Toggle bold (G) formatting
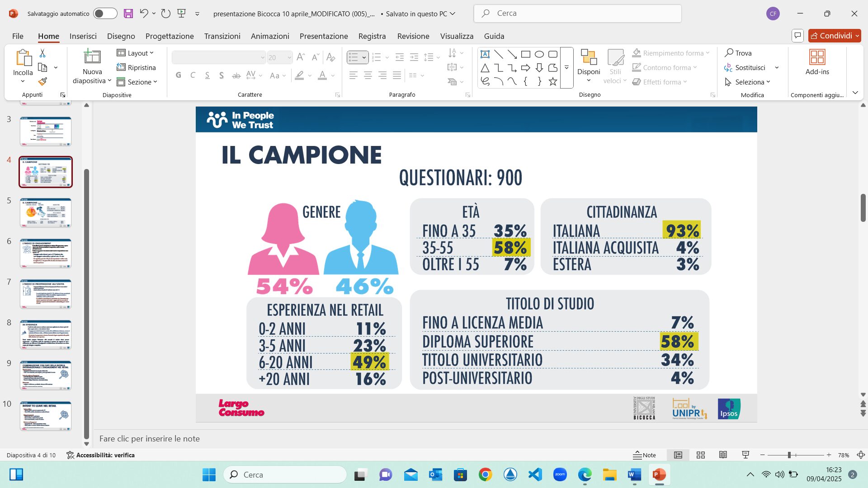Image resolution: width=868 pixels, height=488 pixels. coord(179,75)
